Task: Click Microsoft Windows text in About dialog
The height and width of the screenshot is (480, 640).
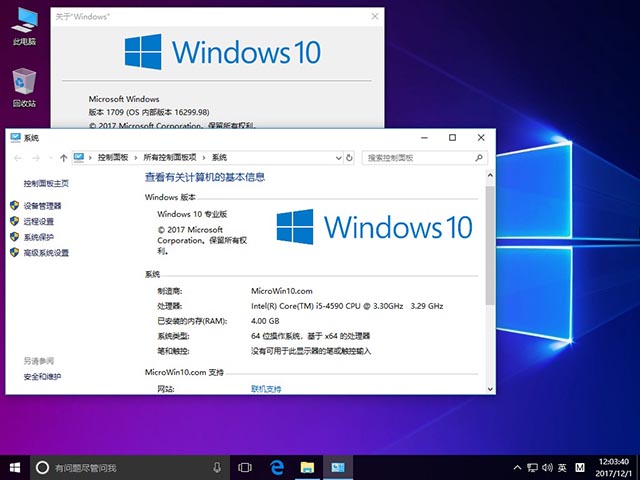Action: (124, 99)
